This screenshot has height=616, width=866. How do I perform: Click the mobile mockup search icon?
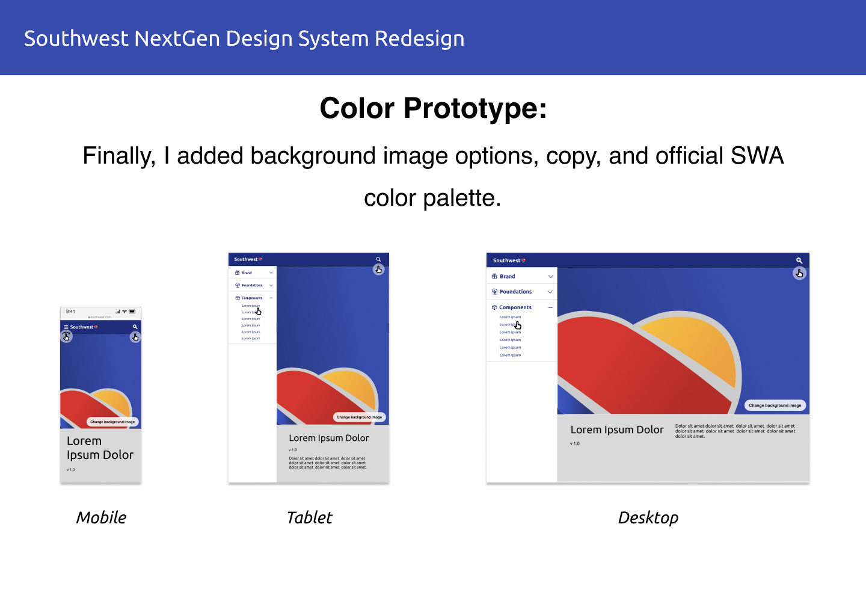[135, 327]
